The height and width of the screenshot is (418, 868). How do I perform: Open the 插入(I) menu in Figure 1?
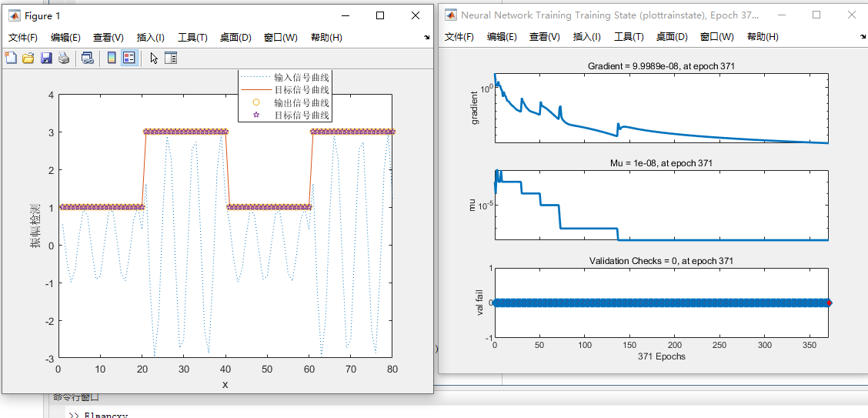tap(150, 38)
